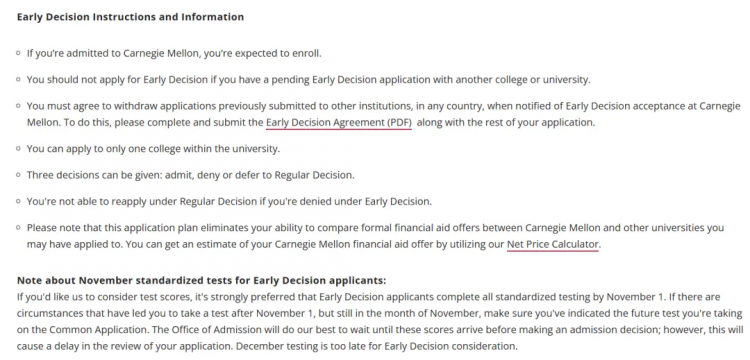Click the bullet before "You should not apply"
The image size is (750, 360).
(19, 79)
